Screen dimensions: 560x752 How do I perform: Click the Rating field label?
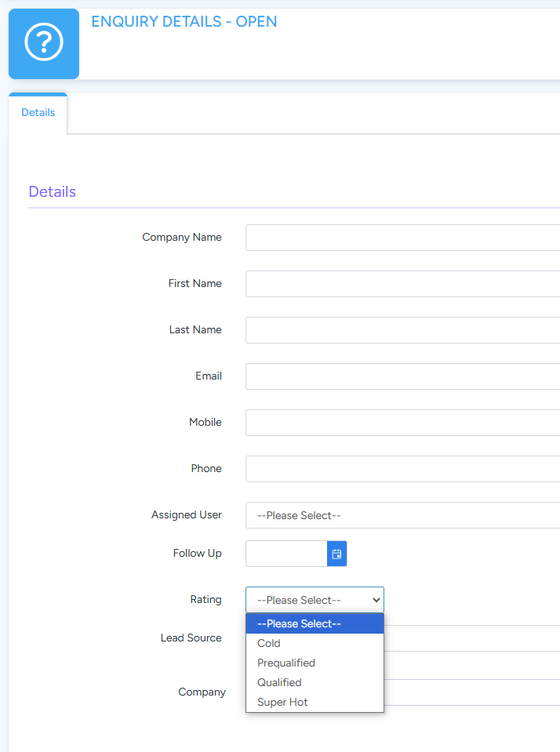(x=205, y=600)
